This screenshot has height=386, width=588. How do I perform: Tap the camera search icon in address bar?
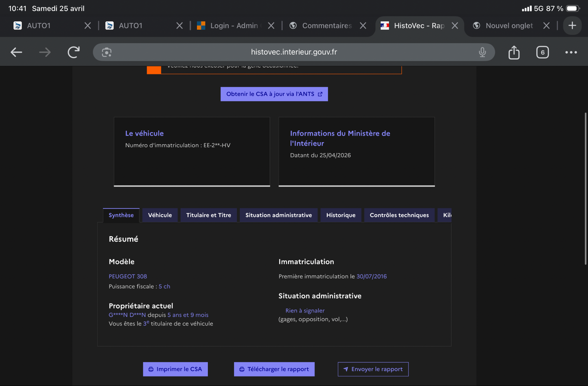(x=107, y=52)
